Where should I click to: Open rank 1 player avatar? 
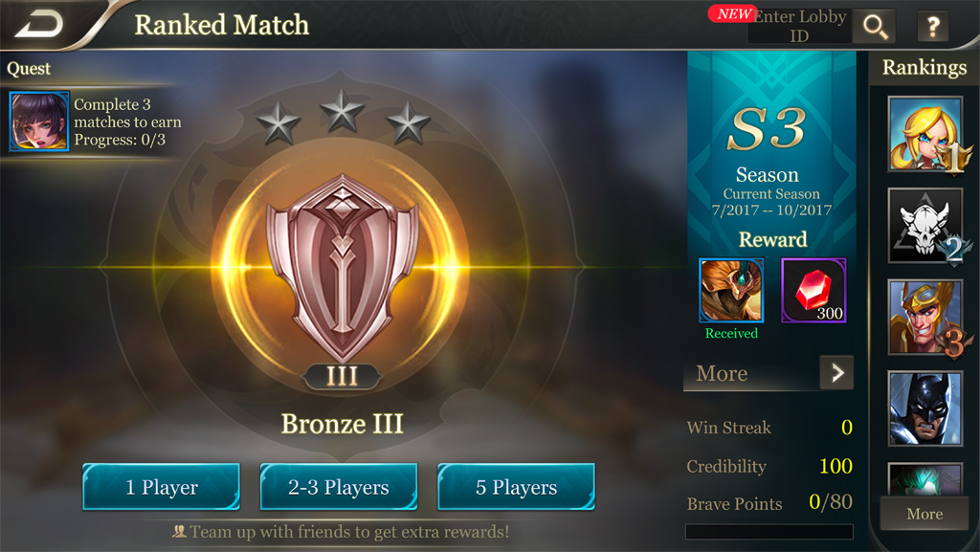(925, 134)
